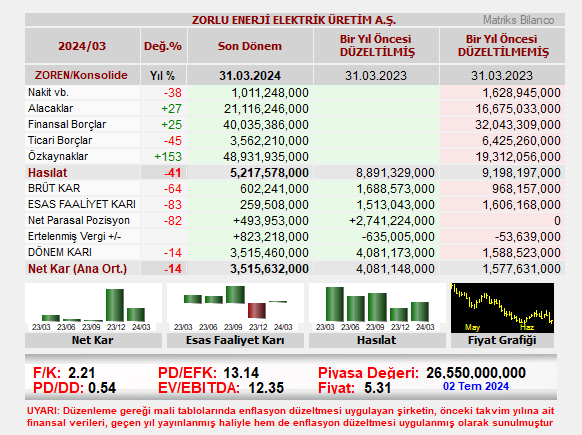
Task: Select the value 1,688,573,000
Action: pyautogui.click(x=396, y=189)
